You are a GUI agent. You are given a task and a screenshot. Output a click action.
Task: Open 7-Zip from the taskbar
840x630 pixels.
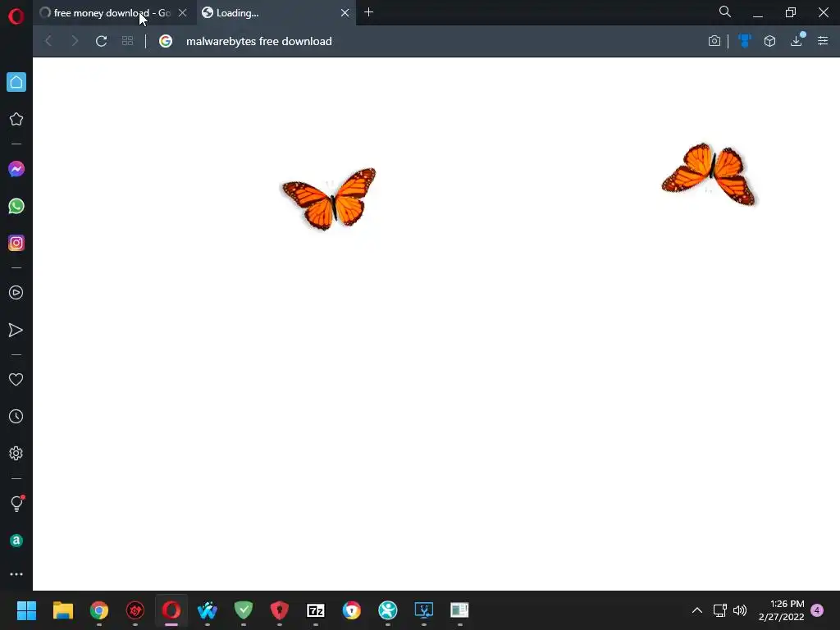316,610
